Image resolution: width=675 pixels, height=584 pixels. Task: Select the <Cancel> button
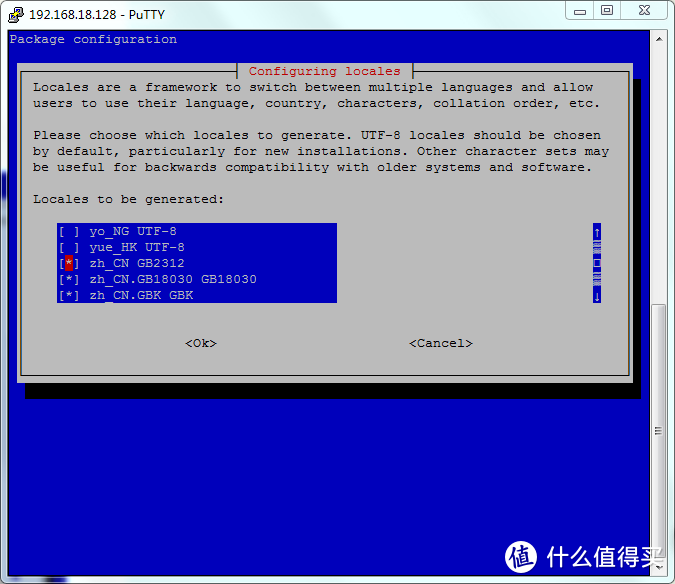click(441, 343)
